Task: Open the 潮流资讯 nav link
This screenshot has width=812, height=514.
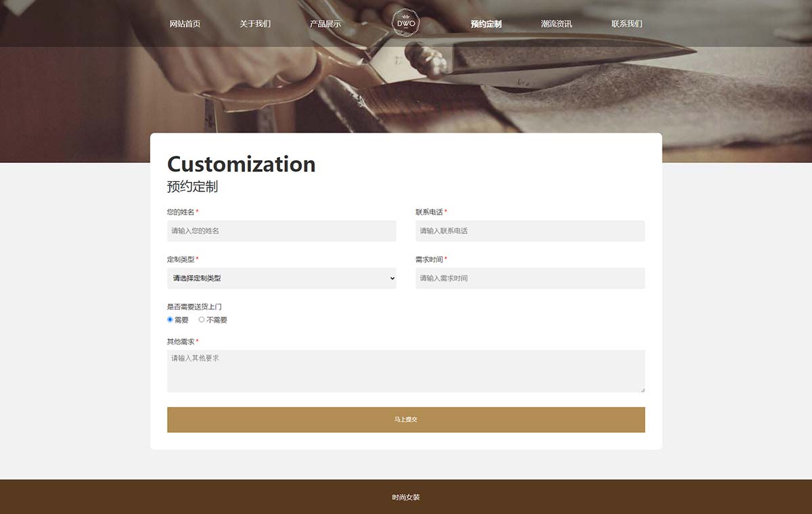Action: (x=556, y=24)
